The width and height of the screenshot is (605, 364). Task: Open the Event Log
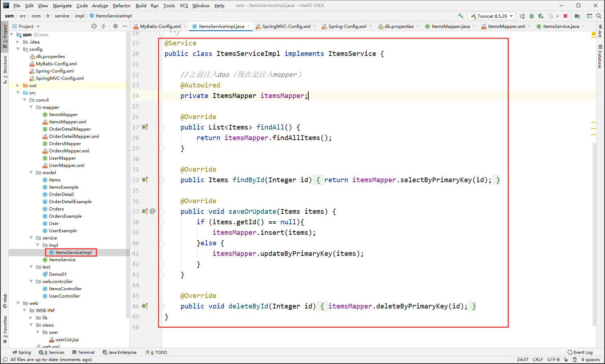[x=580, y=352]
